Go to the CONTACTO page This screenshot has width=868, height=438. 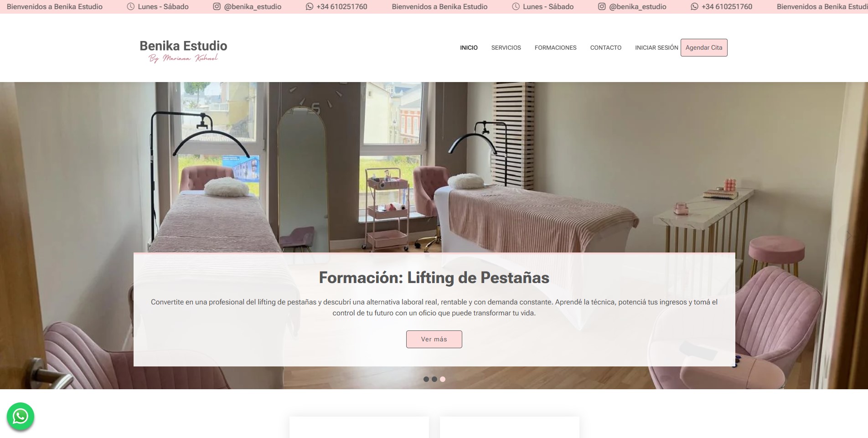605,48
